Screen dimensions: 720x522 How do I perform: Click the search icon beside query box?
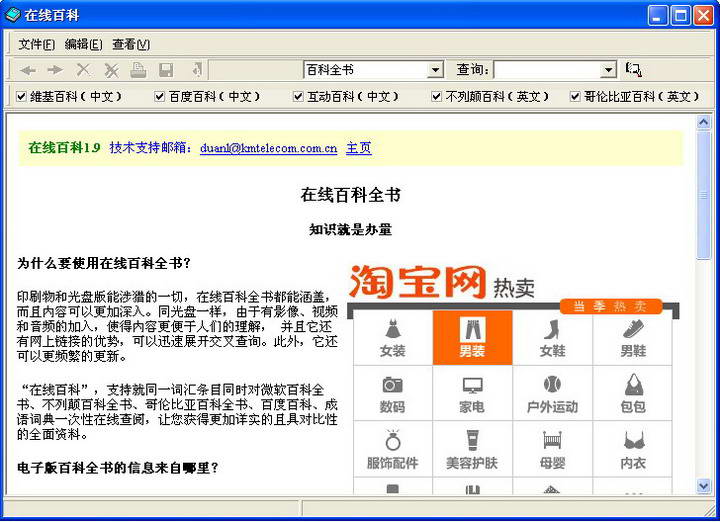pos(633,70)
